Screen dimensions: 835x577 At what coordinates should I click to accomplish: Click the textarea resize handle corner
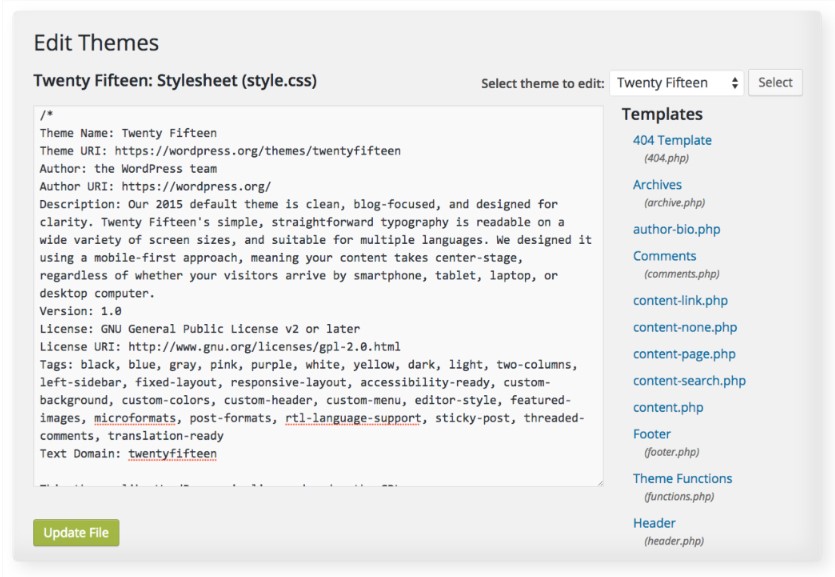(600, 482)
